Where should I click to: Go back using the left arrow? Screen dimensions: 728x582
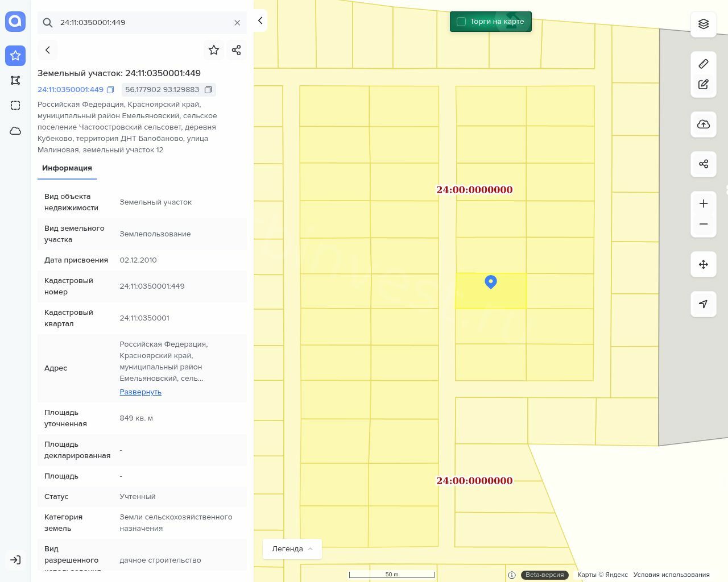tap(48, 50)
